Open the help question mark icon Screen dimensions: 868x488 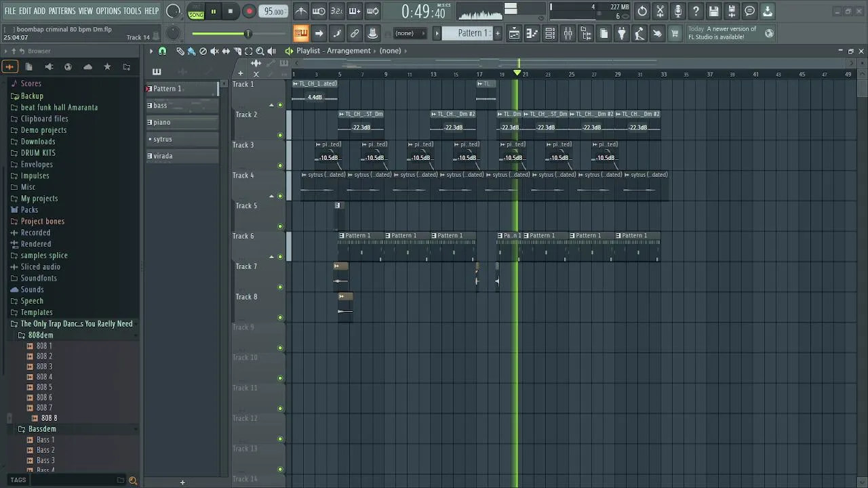tap(696, 11)
